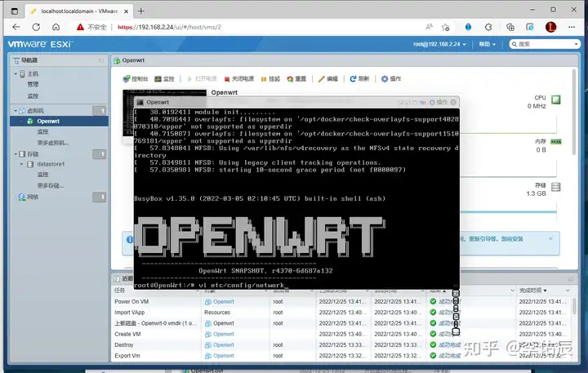Viewport: 588px width, 373px height.
Task: Click the CPU usage icon
Action: (556, 100)
